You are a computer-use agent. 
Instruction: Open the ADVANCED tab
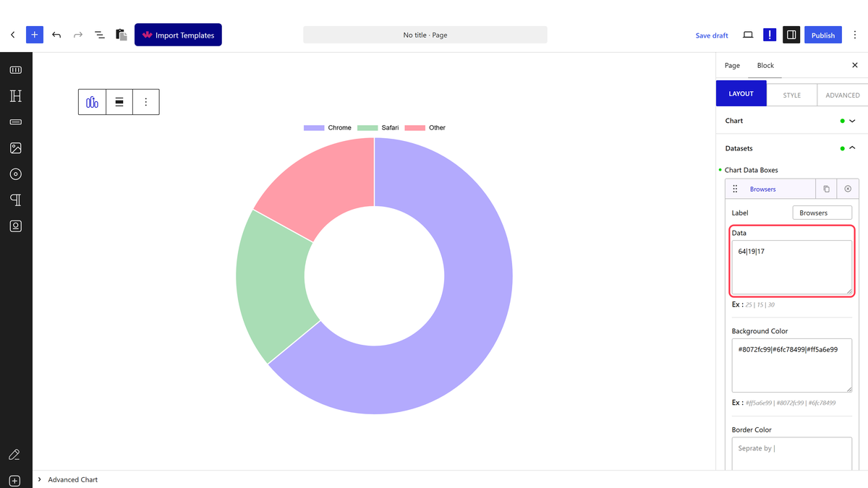pos(843,95)
